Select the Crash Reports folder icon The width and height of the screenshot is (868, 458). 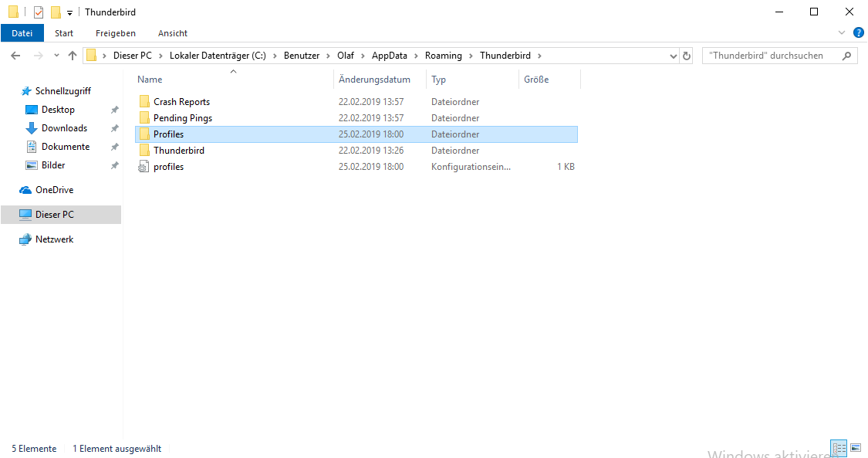pyautogui.click(x=144, y=101)
